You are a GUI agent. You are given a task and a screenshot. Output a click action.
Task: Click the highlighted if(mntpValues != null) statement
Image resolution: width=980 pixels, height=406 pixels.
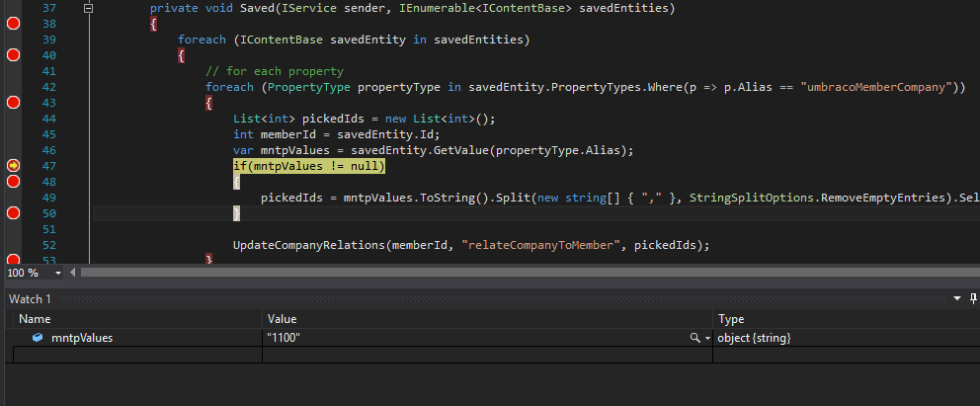tap(309, 166)
